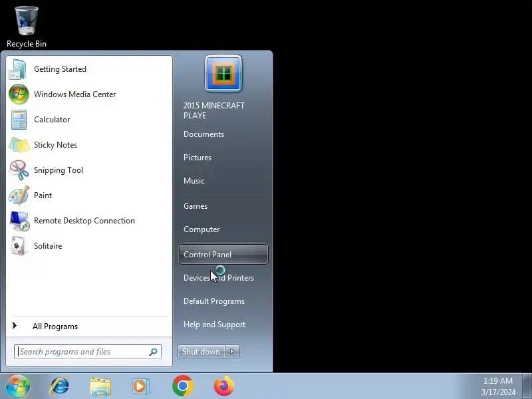
Task: Launch Windows Media Player from taskbar
Action: click(140, 386)
